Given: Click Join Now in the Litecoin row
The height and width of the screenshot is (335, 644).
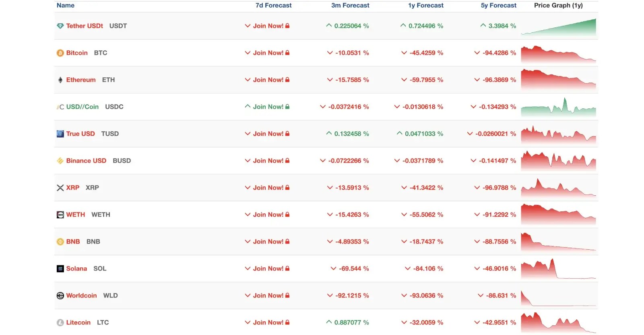Looking at the screenshot, I should [x=268, y=323].
